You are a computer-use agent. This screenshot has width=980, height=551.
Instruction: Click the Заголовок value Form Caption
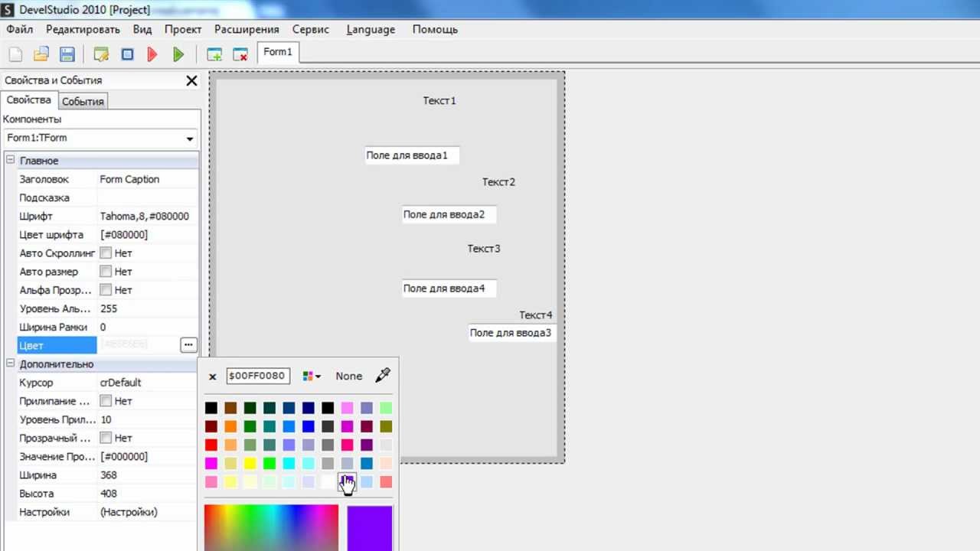(x=129, y=179)
